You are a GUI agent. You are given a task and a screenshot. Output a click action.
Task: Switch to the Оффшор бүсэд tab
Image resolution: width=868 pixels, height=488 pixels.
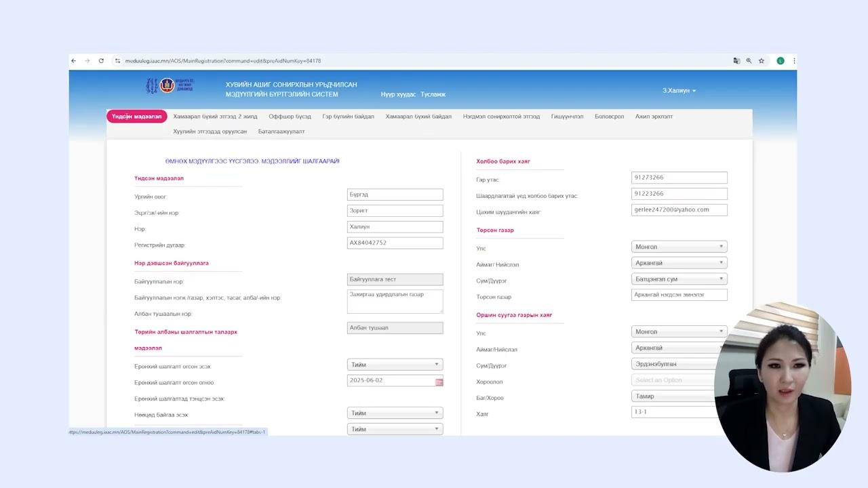coord(290,117)
